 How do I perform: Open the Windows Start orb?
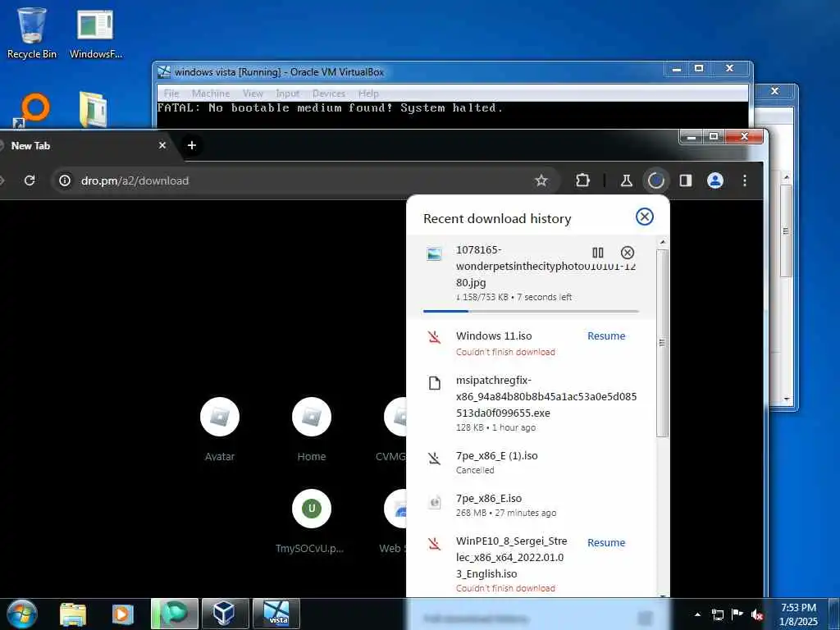tap(21, 614)
